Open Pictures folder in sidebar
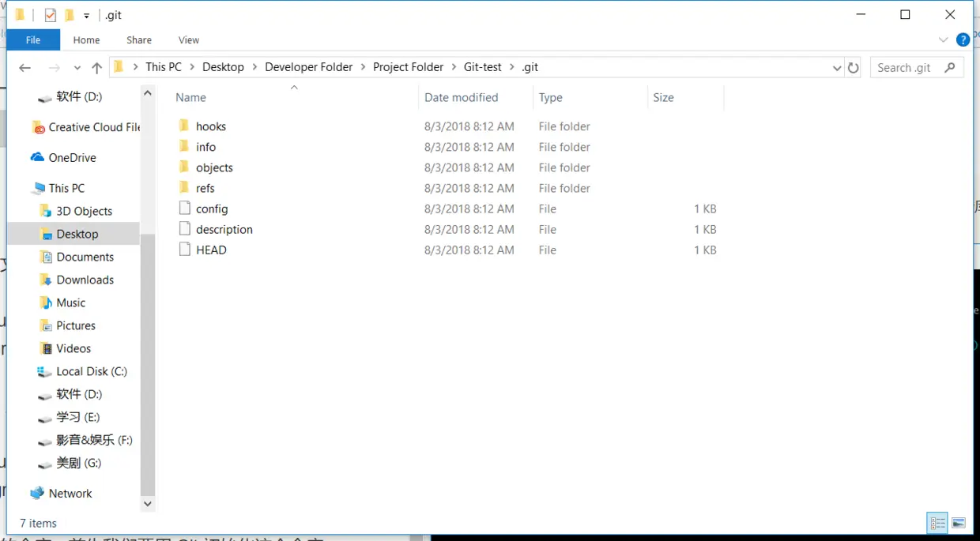The image size is (980, 541). pyautogui.click(x=67, y=325)
